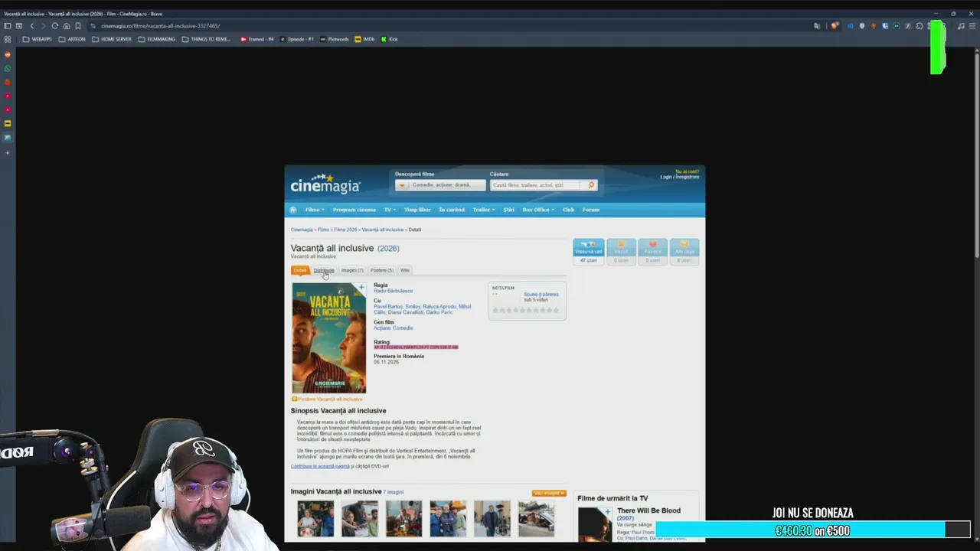Open the Postere (5) tab
980x551 pixels.
tap(381, 270)
